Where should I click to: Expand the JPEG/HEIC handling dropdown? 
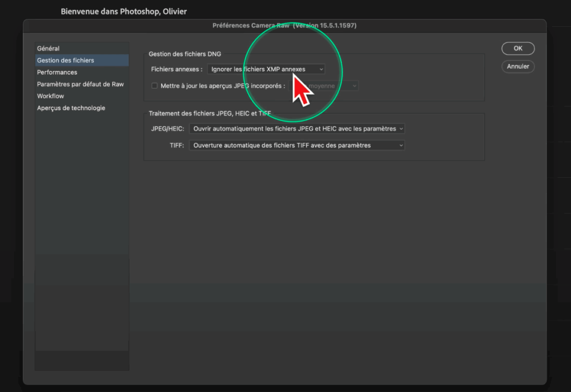(297, 129)
